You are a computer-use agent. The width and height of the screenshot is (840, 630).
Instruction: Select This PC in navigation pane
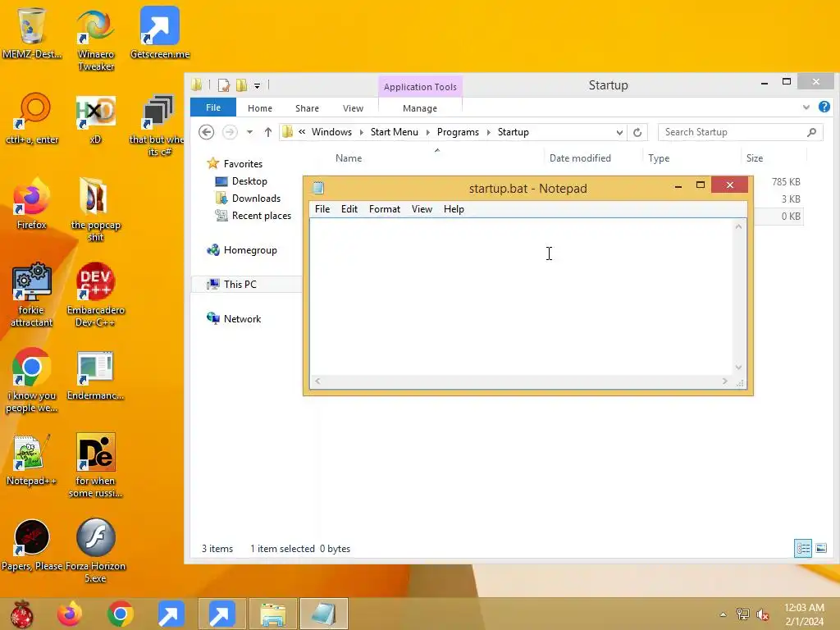point(240,285)
